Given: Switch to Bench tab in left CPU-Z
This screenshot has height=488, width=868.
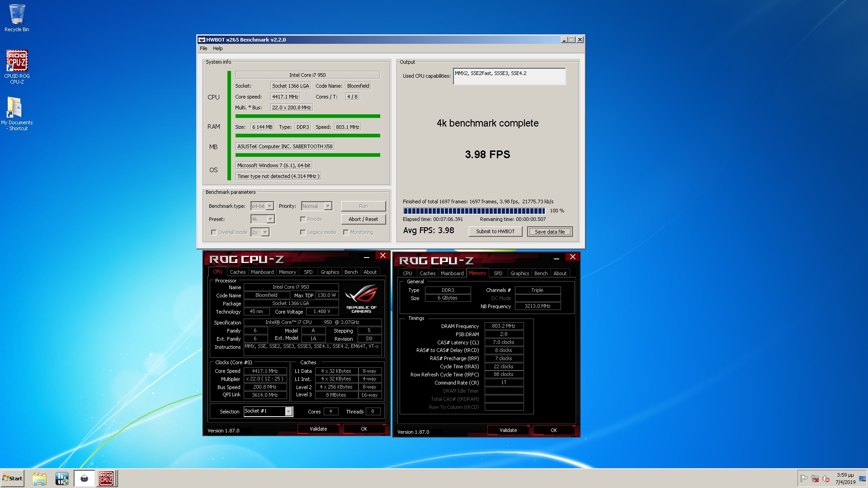Looking at the screenshot, I should 351,272.
